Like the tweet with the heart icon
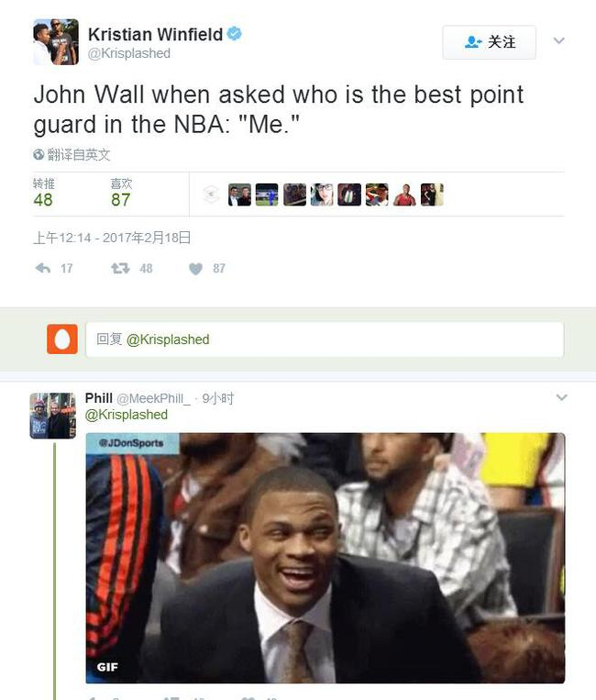Screen dimensions: 596x700 pos(195,269)
